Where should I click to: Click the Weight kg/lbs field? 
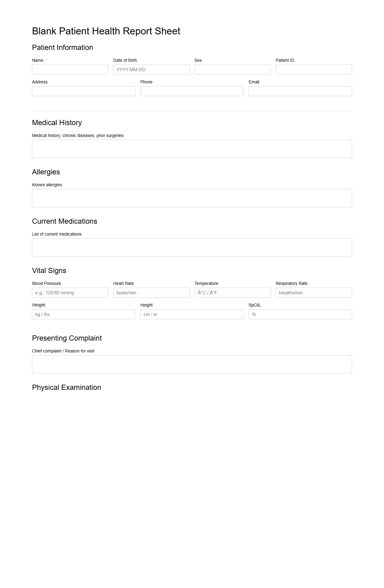click(x=83, y=314)
